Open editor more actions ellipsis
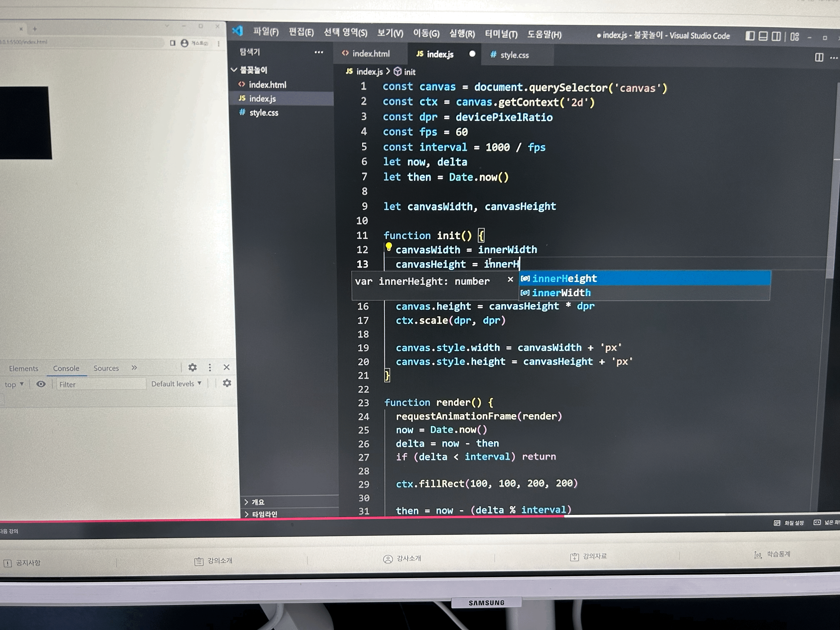The width and height of the screenshot is (840, 630). pyautogui.click(x=834, y=58)
